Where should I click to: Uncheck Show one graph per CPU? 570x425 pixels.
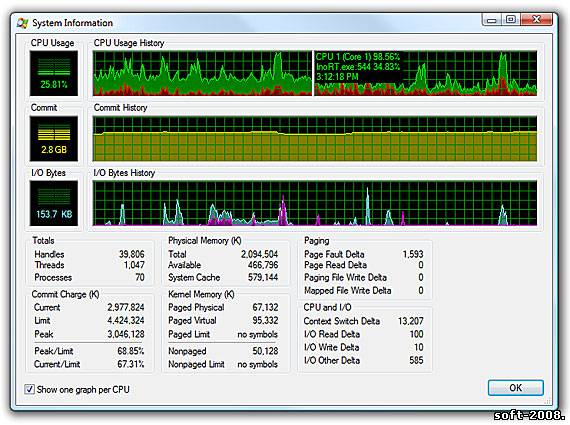tap(29, 389)
